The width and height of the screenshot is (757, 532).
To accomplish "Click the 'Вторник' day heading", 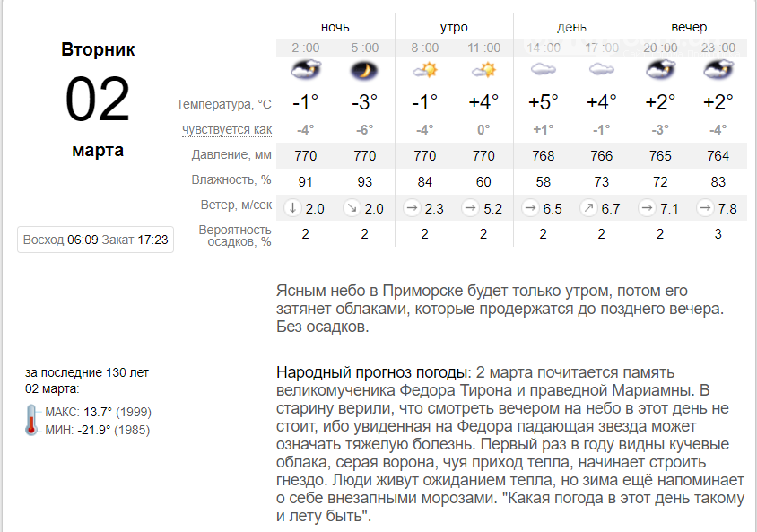I will point(98,49).
